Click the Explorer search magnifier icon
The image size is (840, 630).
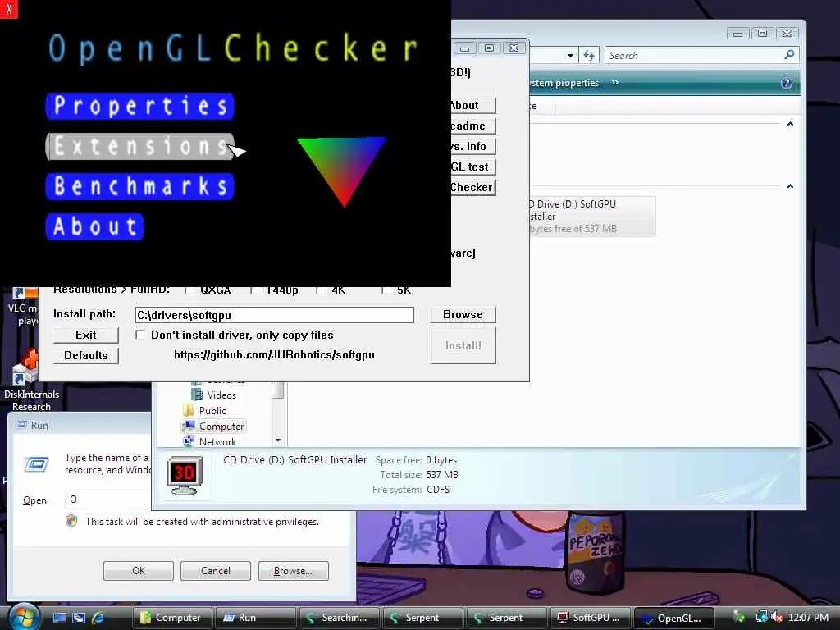pos(789,55)
